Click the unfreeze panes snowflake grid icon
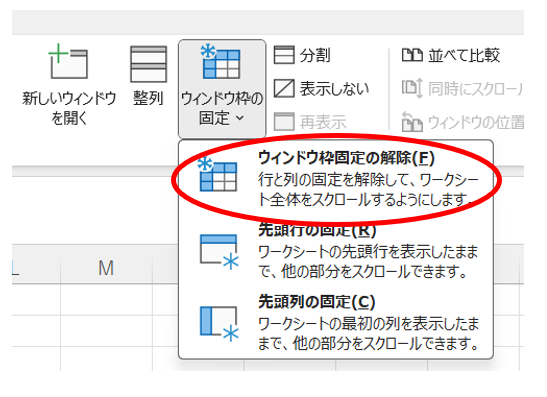Viewport: 547px width, 397px height. (218, 174)
